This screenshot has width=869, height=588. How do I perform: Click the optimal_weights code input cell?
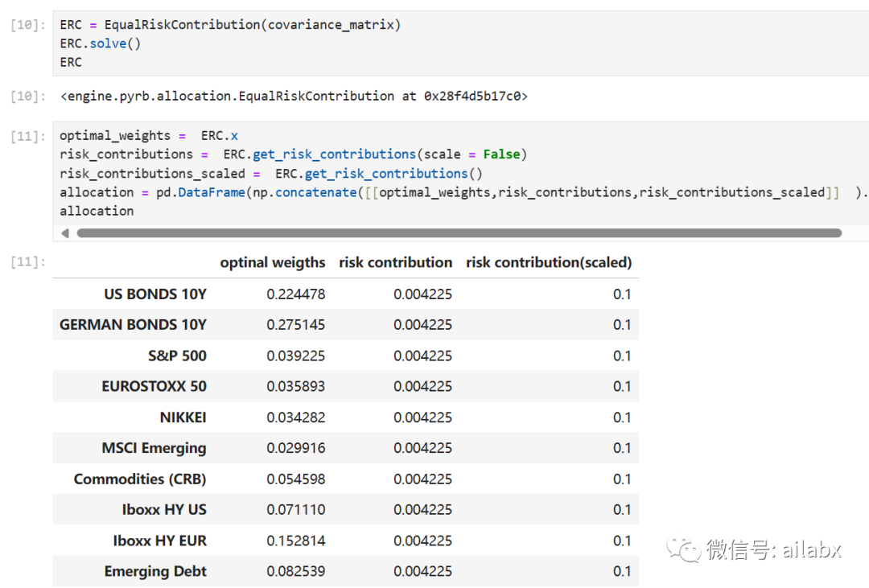click(x=460, y=181)
